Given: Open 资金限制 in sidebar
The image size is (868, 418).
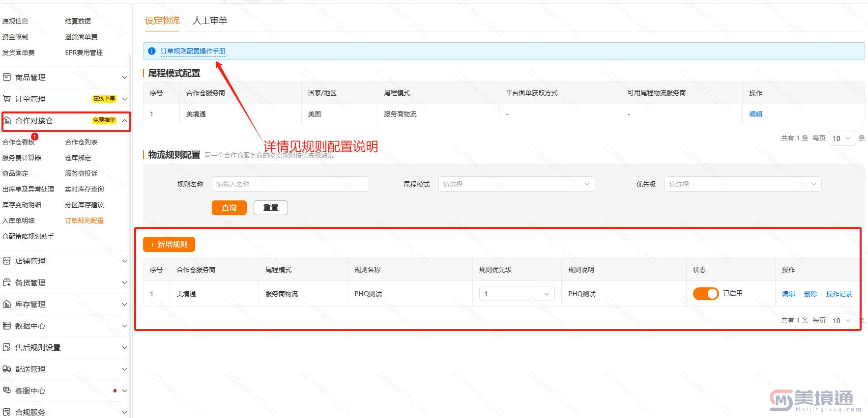Looking at the screenshot, I should coord(15,37).
